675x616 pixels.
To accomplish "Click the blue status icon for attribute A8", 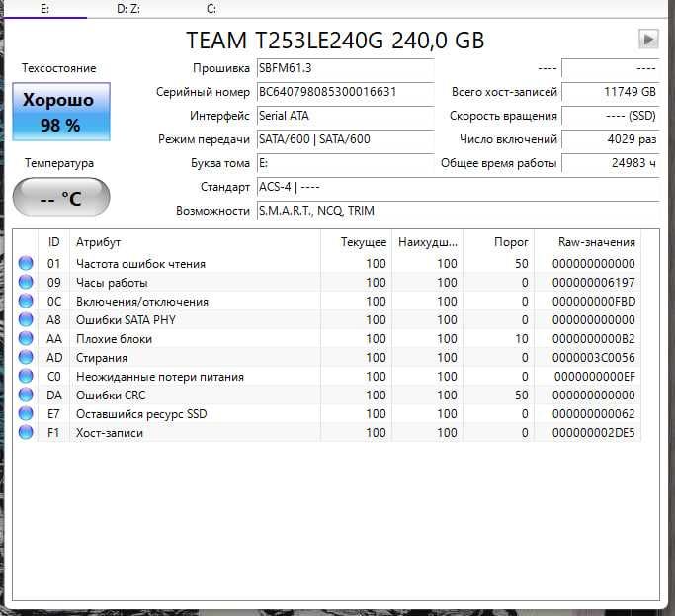I will coord(26,319).
